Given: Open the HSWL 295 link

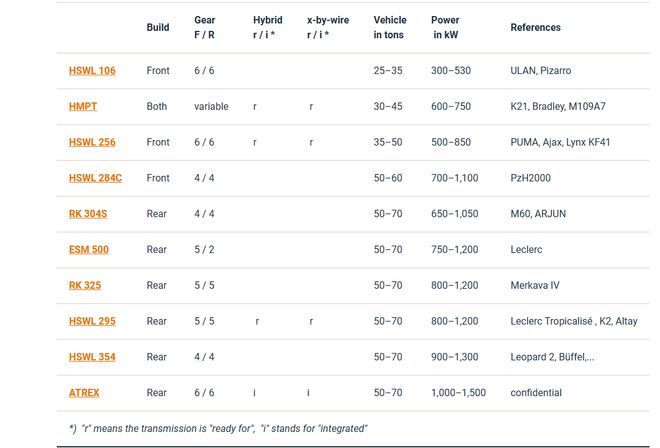Looking at the screenshot, I should tap(92, 321).
